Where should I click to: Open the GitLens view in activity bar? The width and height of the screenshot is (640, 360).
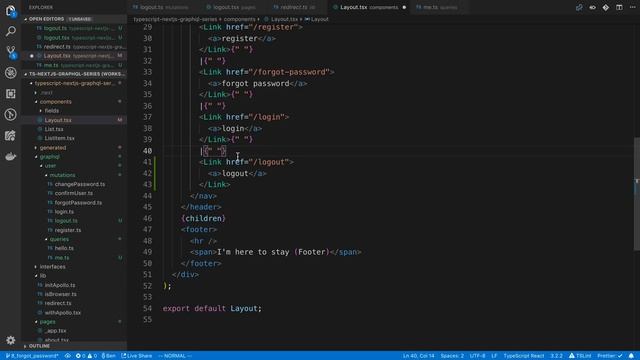11,114
